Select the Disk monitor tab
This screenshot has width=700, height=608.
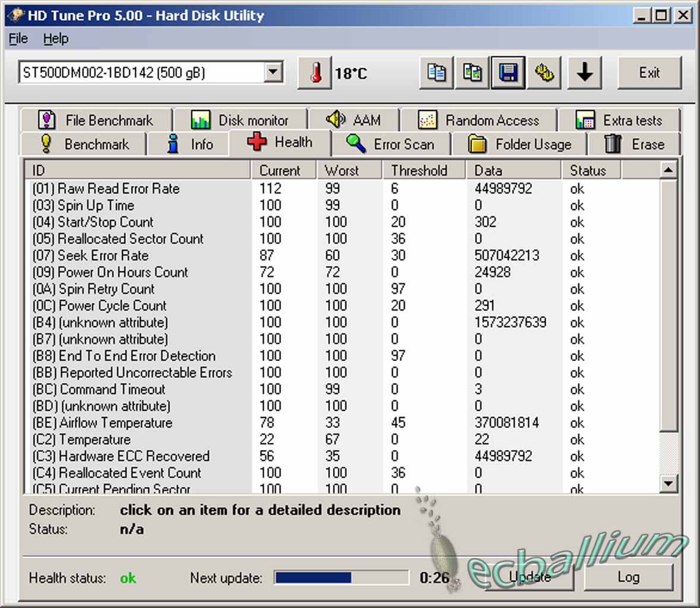point(240,121)
